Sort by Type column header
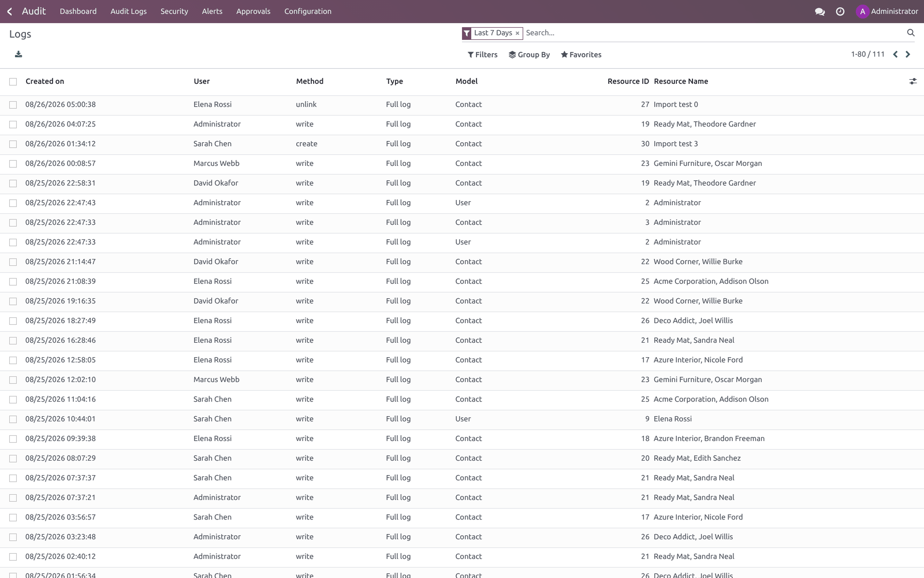 (x=394, y=81)
